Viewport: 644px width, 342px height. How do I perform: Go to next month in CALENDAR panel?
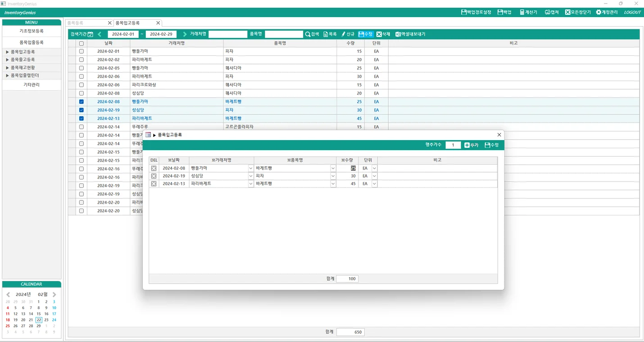(x=54, y=294)
